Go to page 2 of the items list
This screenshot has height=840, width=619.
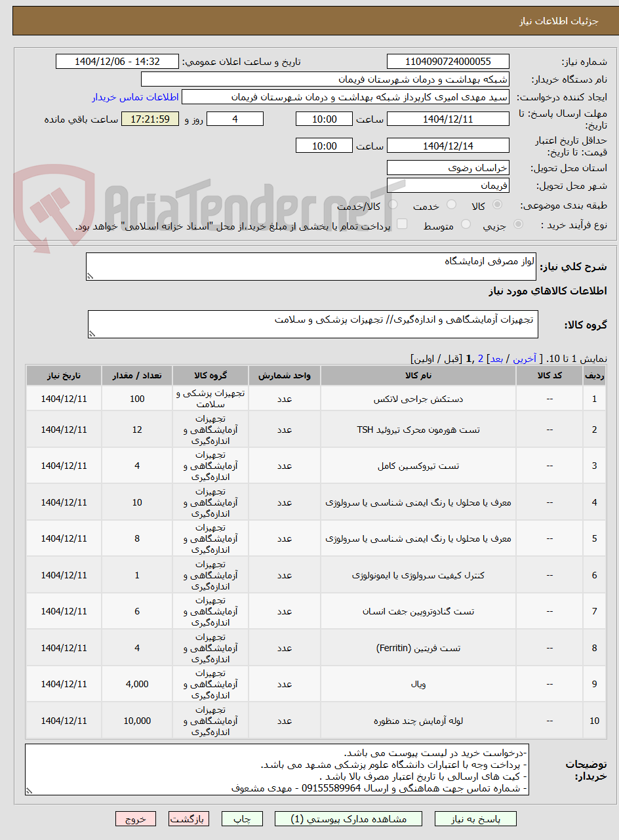pos(481,359)
